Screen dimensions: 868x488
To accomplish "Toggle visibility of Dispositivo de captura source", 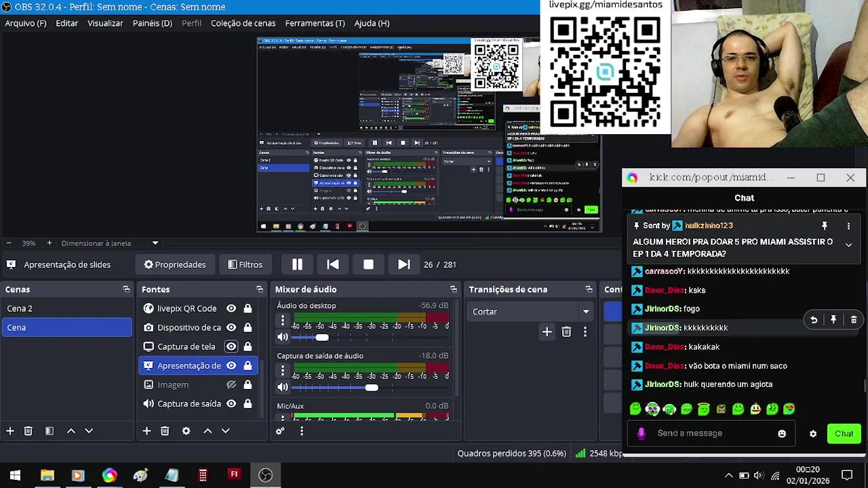I will pyautogui.click(x=231, y=327).
